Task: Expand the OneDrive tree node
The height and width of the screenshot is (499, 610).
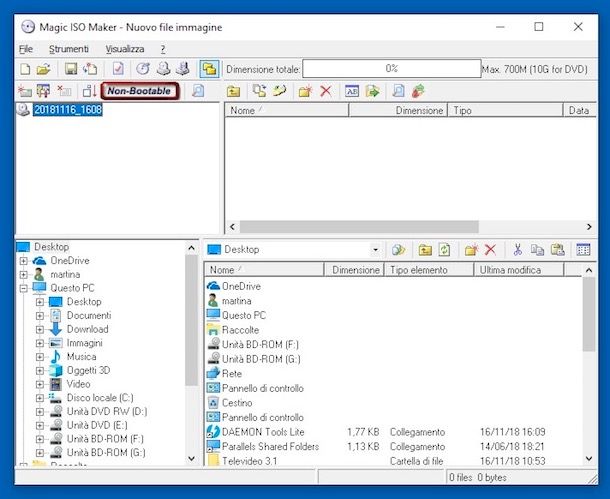Action: coord(23,261)
